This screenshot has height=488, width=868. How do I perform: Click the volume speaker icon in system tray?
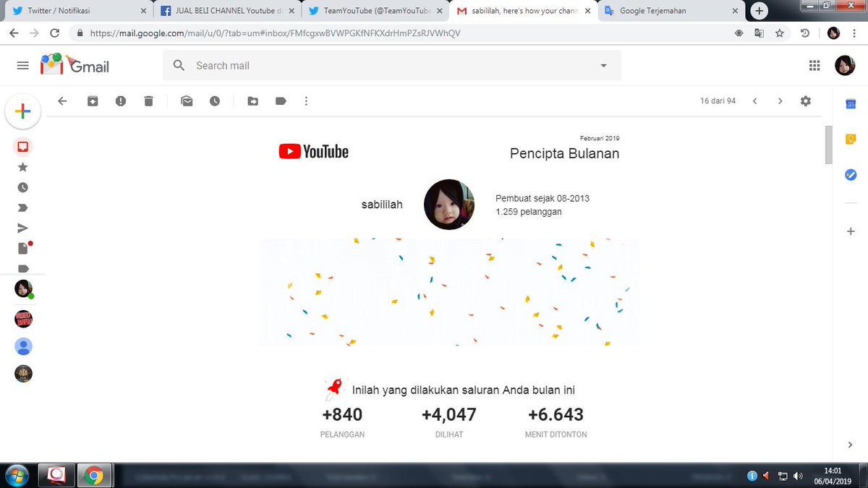click(x=798, y=476)
